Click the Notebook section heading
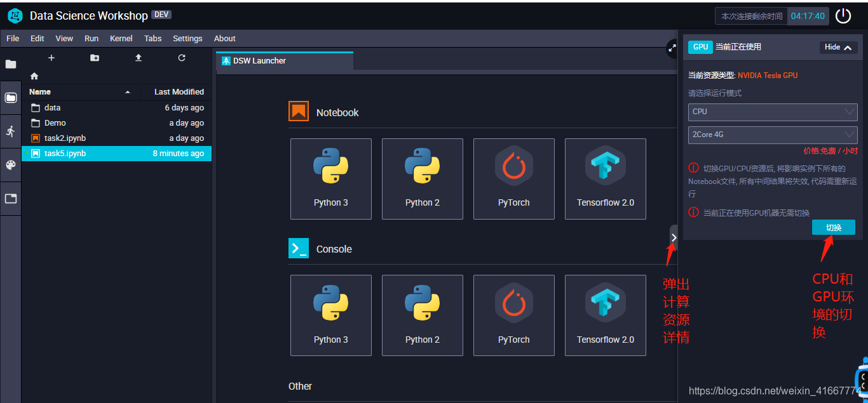The image size is (868, 403). [337, 112]
